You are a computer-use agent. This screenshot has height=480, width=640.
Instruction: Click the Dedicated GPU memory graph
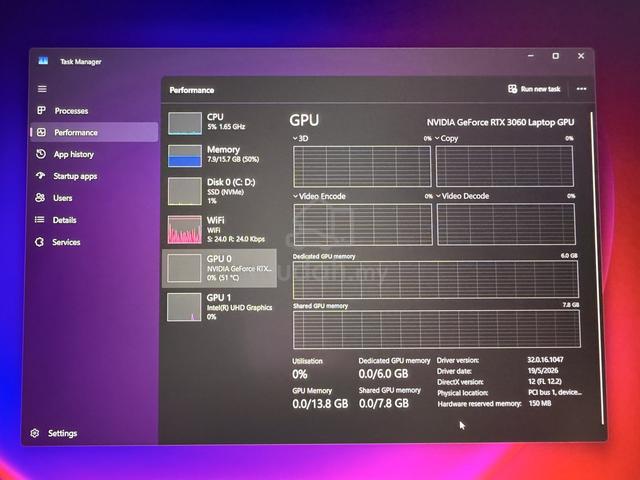[x=436, y=279]
